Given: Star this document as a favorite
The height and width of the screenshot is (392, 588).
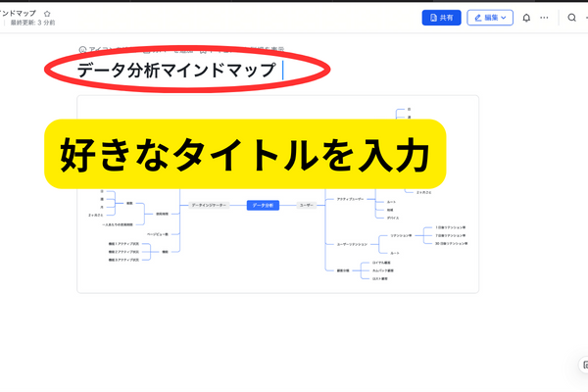Looking at the screenshot, I should (47, 14).
